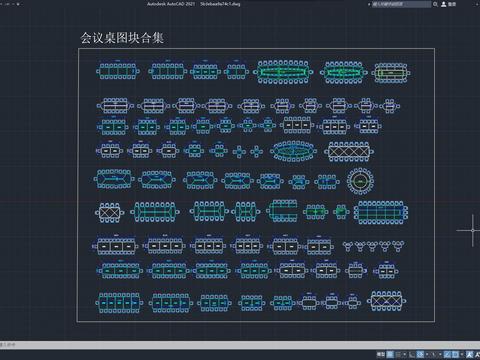Click the search magnifier icon in title bar
This screenshot has height=360, width=480.
coord(435,4)
